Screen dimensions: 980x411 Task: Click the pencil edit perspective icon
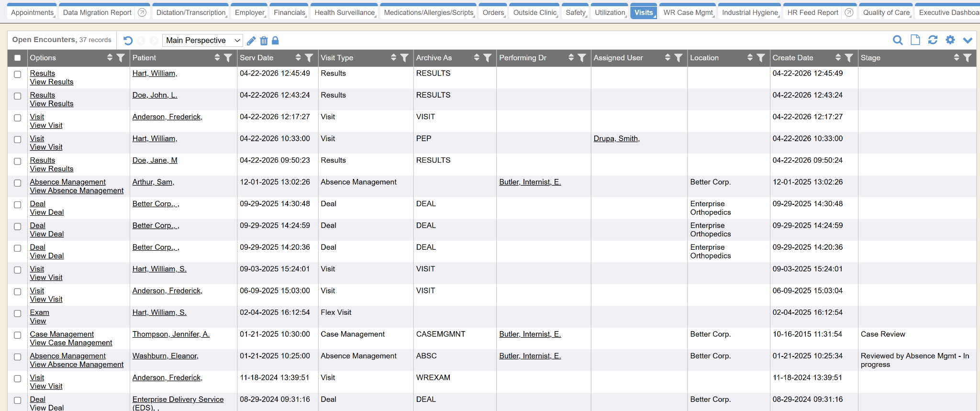click(251, 41)
